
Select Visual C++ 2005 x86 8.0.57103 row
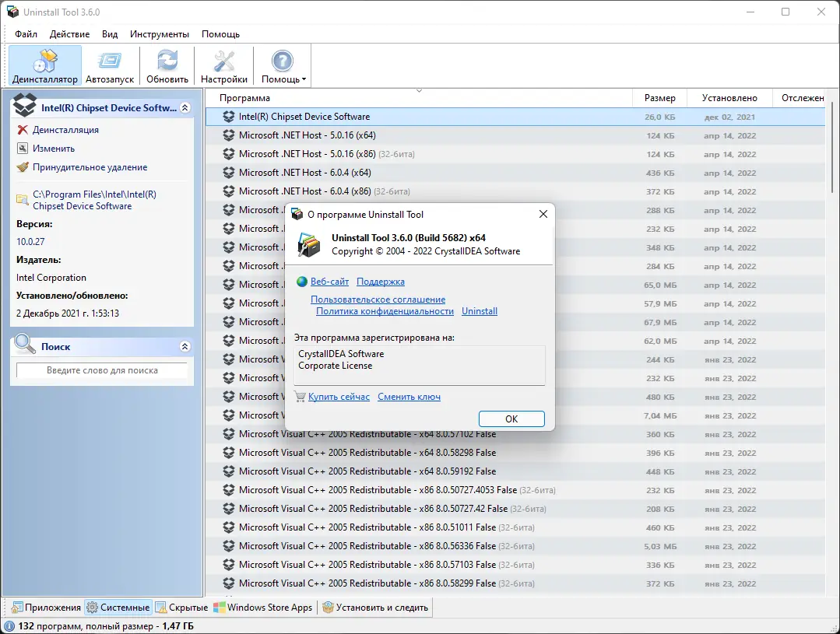(x=515, y=565)
